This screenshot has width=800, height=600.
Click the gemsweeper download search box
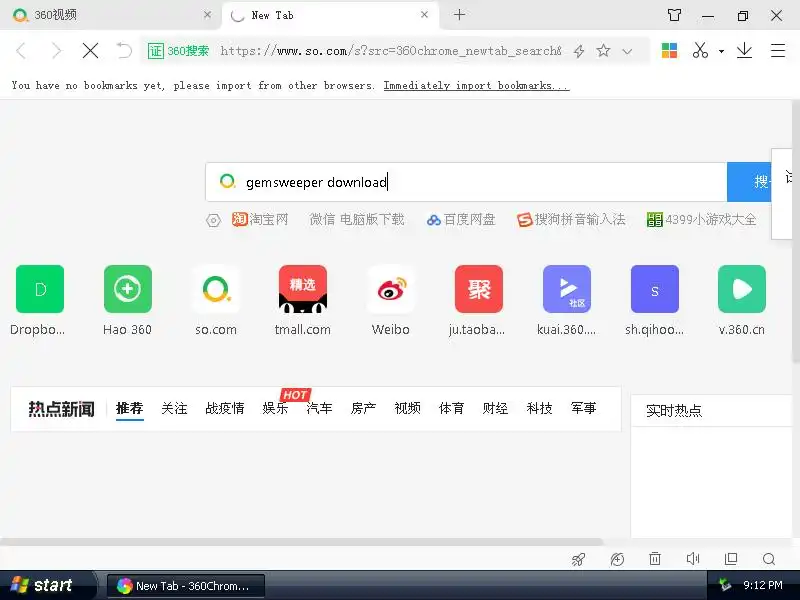(x=466, y=182)
